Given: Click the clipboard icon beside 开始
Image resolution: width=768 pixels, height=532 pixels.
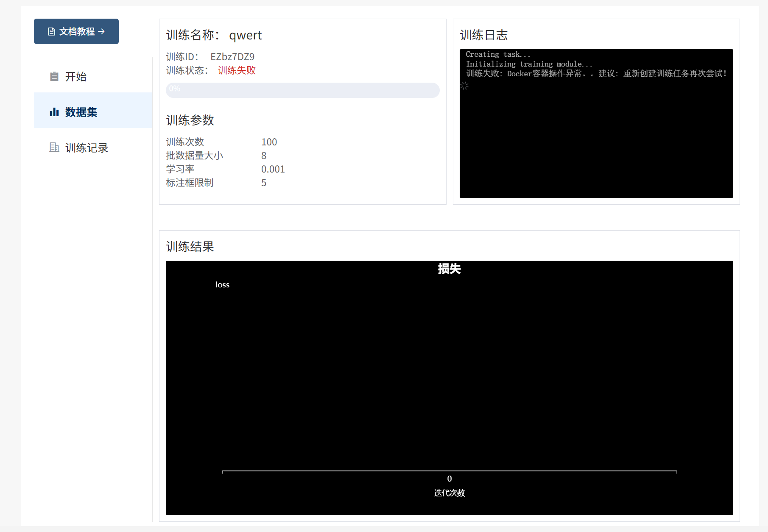Looking at the screenshot, I should pos(54,76).
